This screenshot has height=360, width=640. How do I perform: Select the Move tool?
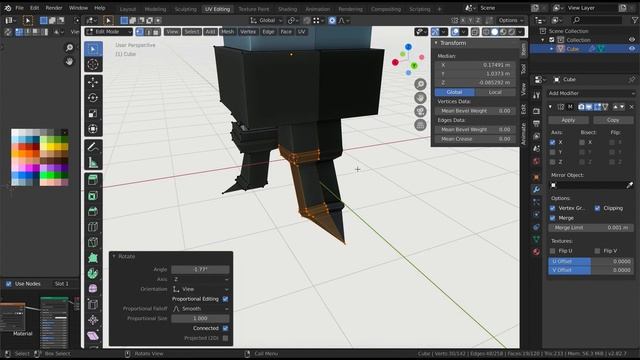93,82
